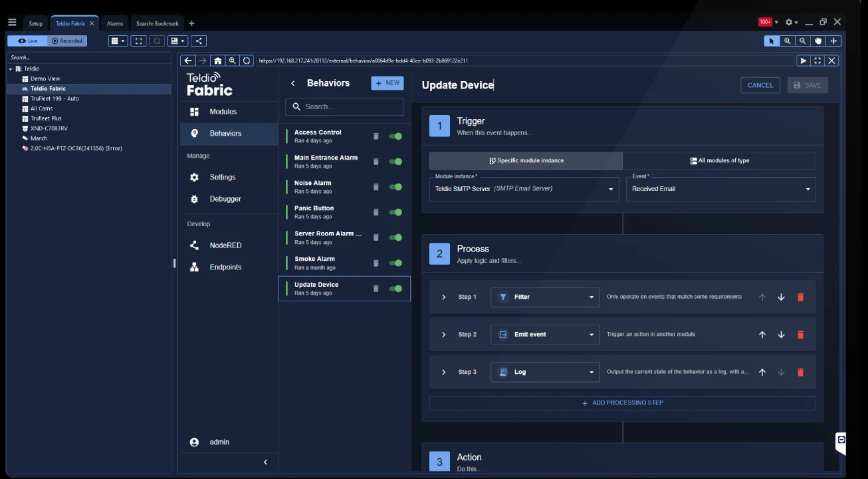The image size is (868, 479).
Task: Move Step 2 Emit event up
Action: click(x=762, y=335)
